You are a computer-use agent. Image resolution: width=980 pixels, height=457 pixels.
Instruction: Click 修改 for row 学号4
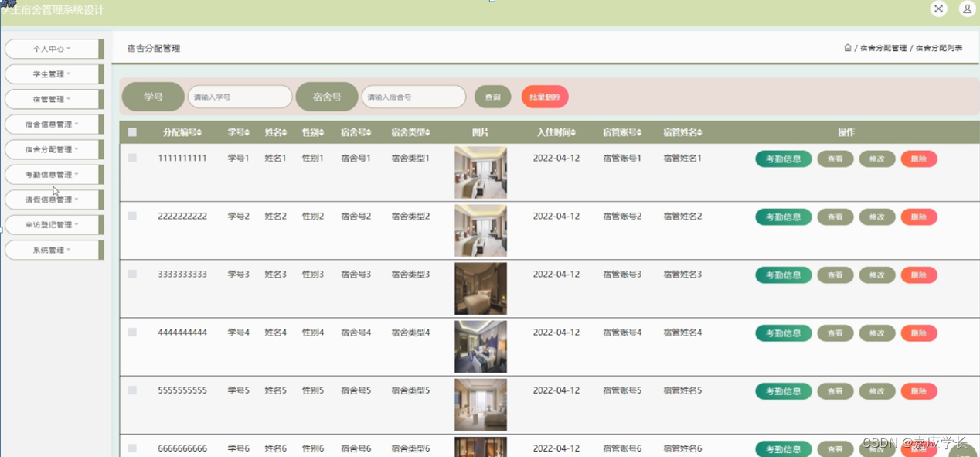pyautogui.click(x=877, y=333)
